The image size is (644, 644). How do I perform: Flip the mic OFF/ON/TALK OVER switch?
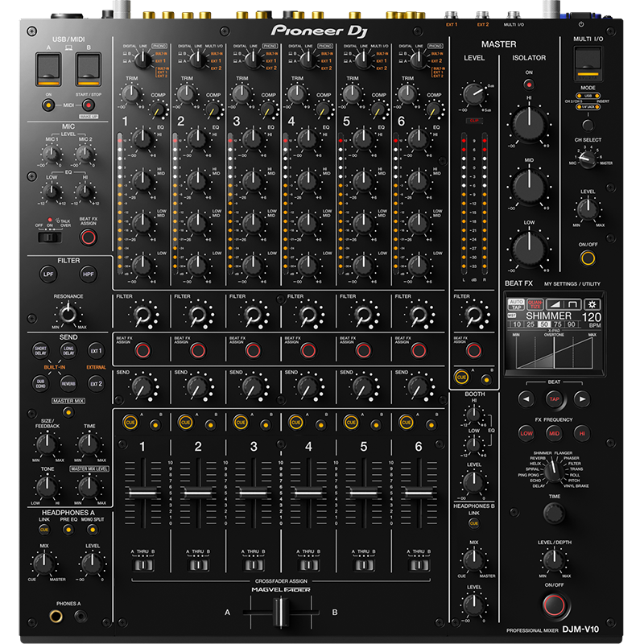coord(50,237)
